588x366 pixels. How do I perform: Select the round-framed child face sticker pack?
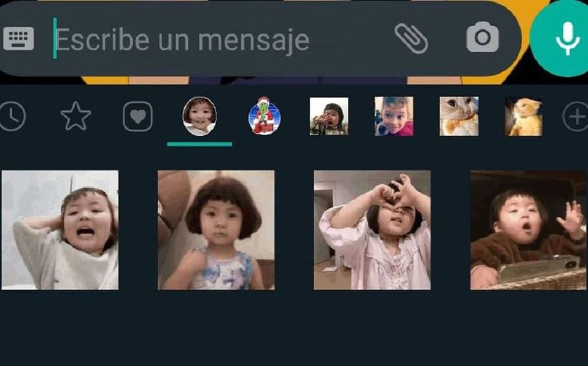coord(199,116)
